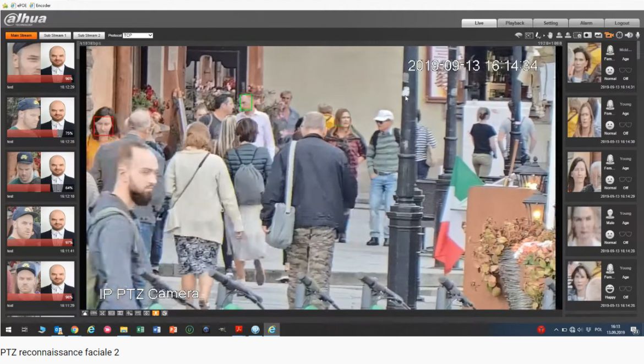Open Excel from taskbar
The width and height of the screenshot is (644, 364).
pos(140,329)
